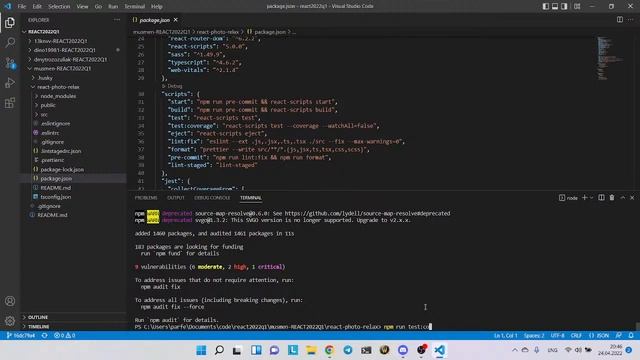The image size is (640, 360).
Task: Click the Customize Layout icon
Action: [x=577, y=6]
